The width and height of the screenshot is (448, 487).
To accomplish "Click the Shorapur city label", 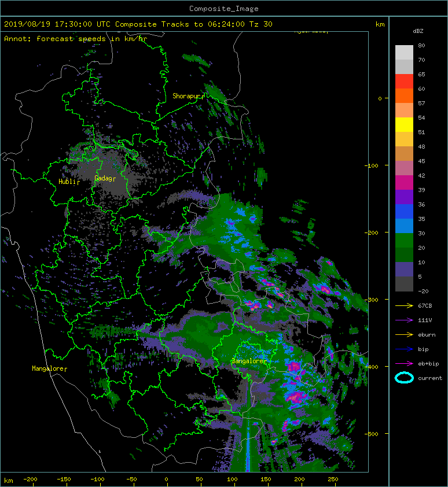I will pyautogui.click(x=187, y=96).
